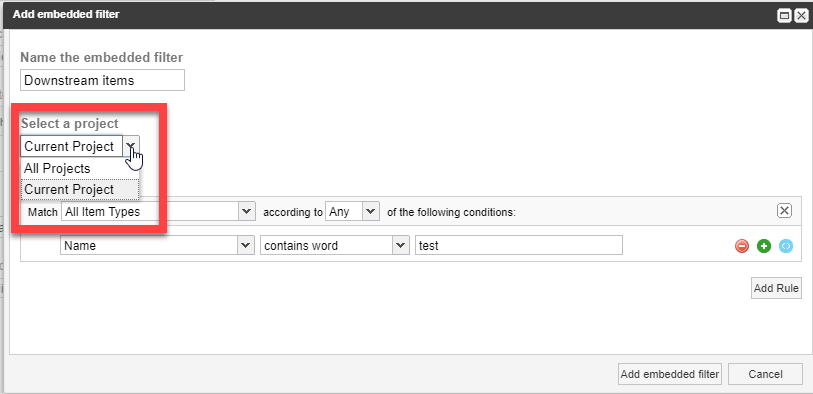The width and height of the screenshot is (813, 394).
Task: Delete the rule group with X icon
Action: point(784,210)
